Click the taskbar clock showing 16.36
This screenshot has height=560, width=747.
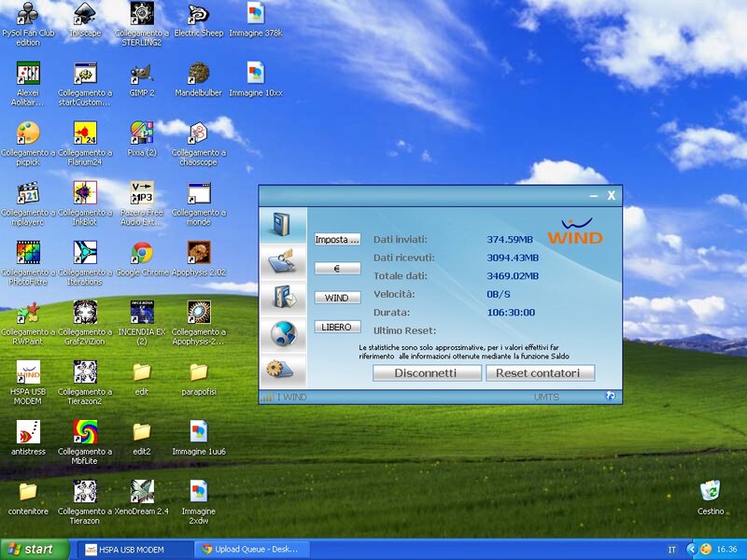point(727,550)
